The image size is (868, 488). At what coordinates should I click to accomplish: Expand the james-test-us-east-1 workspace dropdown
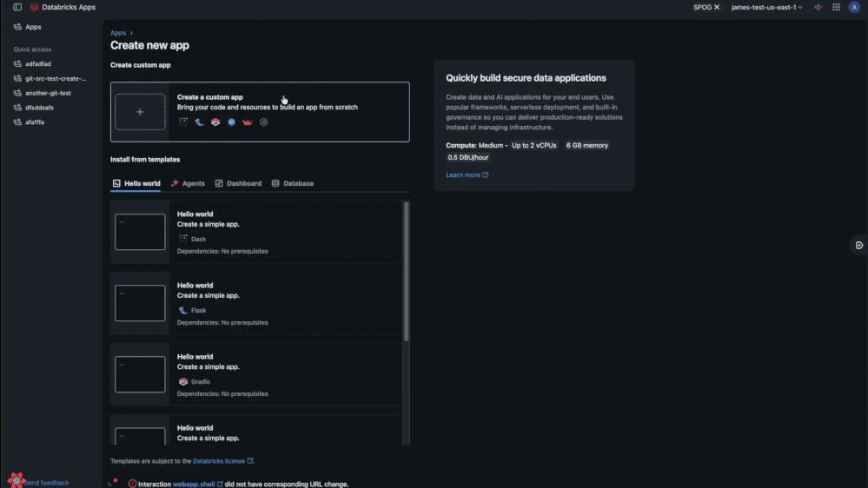[x=766, y=7]
